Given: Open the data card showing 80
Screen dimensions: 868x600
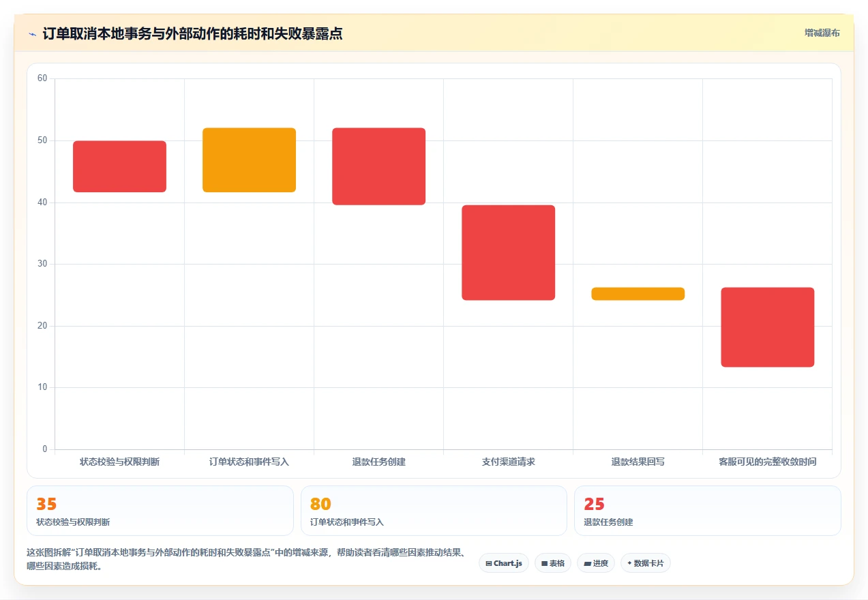Looking at the screenshot, I should (434, 511).
